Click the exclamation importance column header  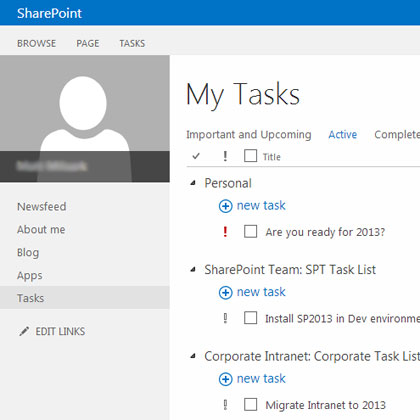pos(225,156)
